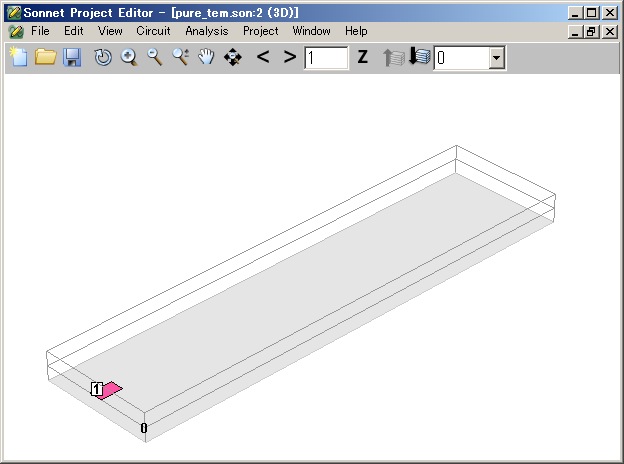Viewport: 624px width, 464px height.
Task: Click the New Project icon
Action: tap(18, 57)
